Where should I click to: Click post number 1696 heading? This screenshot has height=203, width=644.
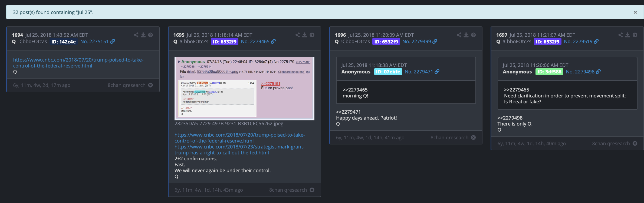(x=340, y=35)
